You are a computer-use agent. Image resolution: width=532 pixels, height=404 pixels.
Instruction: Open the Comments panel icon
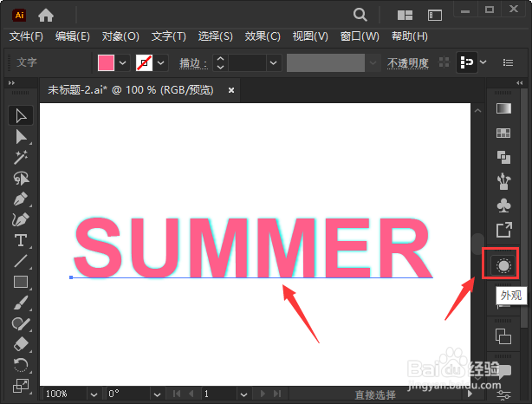505,371
